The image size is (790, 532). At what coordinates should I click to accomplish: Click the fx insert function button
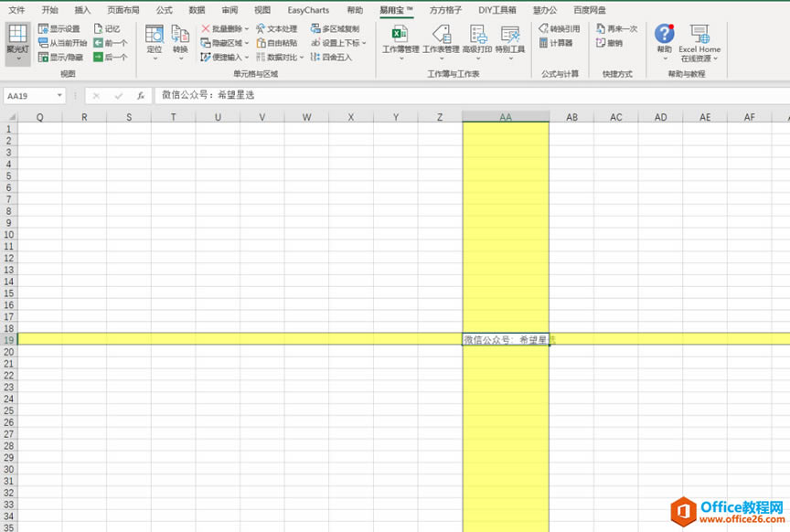click(140, 95)
